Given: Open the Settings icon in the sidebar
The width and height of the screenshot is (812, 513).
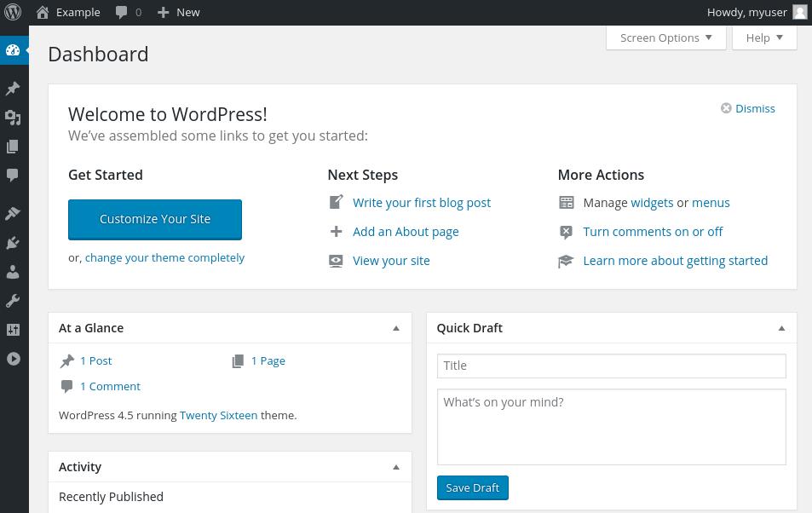Looking at the screenshot, I should [13, 330].
